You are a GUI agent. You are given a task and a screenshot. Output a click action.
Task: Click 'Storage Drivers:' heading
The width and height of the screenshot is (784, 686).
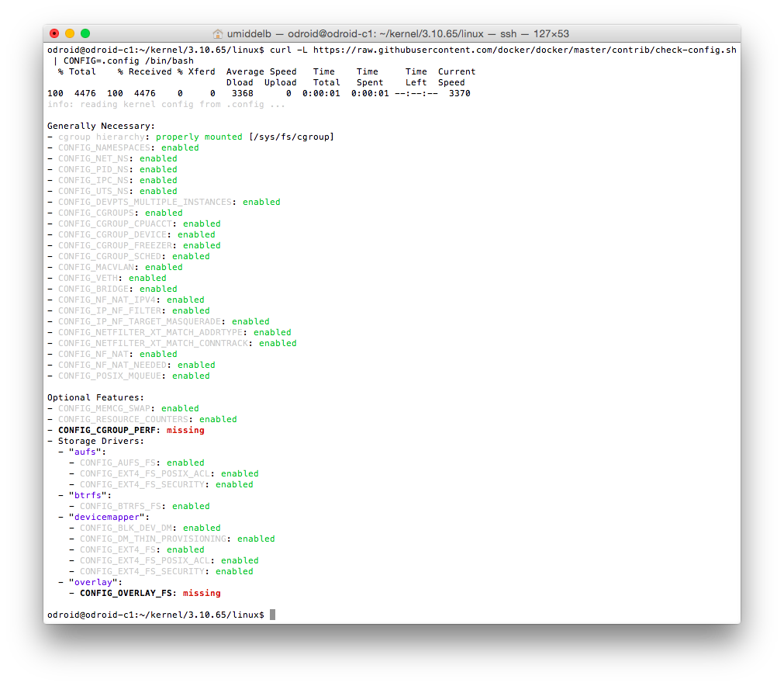[102, 442]
